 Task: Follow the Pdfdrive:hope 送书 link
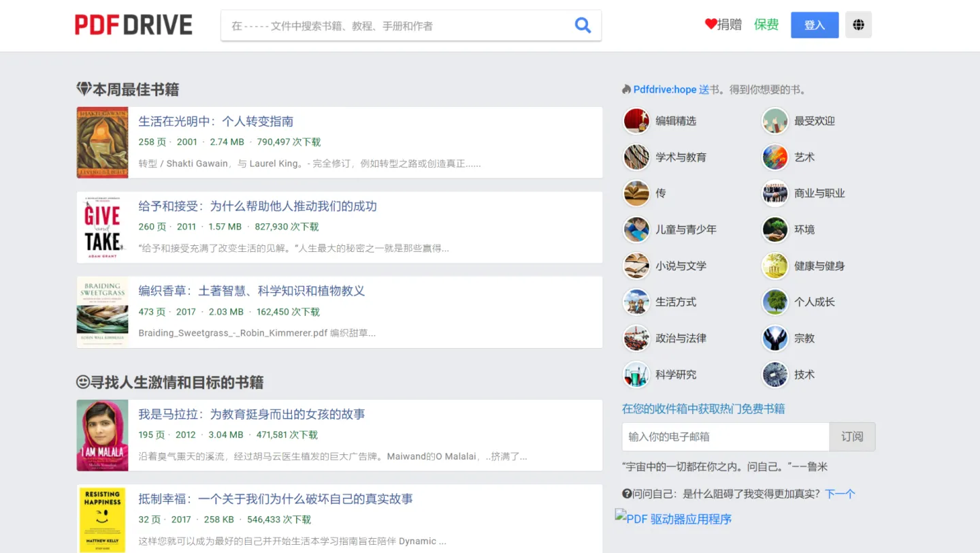(x=671, y=89)
